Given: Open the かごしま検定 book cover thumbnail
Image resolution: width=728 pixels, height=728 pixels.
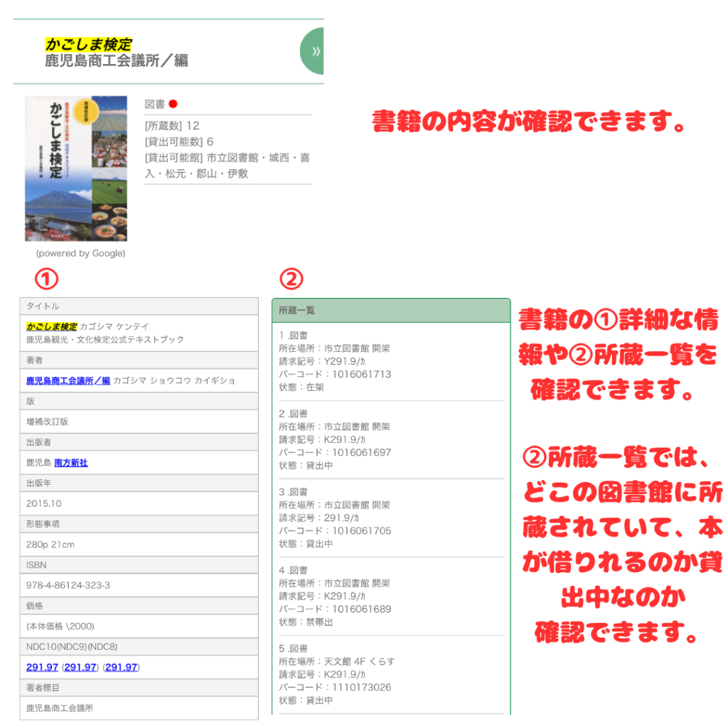Looking at the screenshot, I should (76, 168).
